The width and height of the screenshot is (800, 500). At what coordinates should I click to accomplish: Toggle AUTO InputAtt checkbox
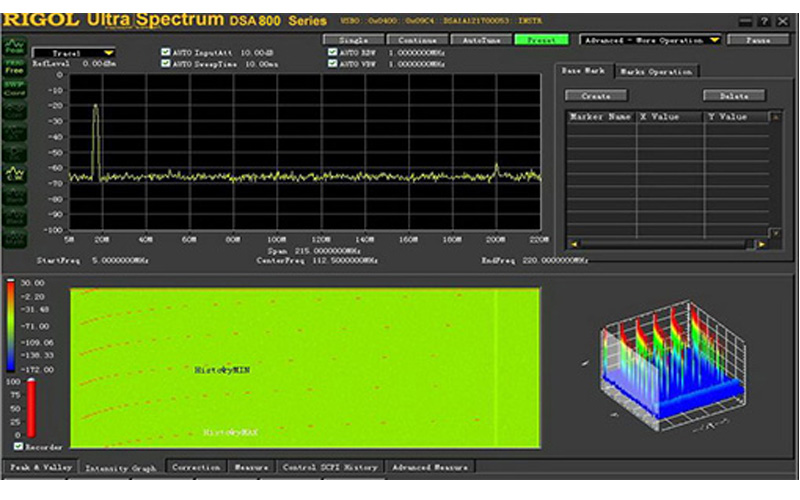pos(166,52)
